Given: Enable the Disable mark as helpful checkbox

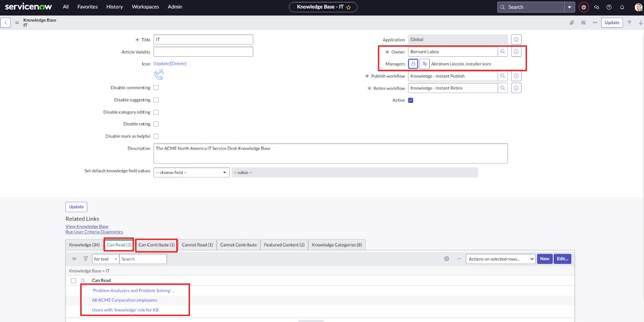Looking at the screenshot, I should [x=156, y=136].
